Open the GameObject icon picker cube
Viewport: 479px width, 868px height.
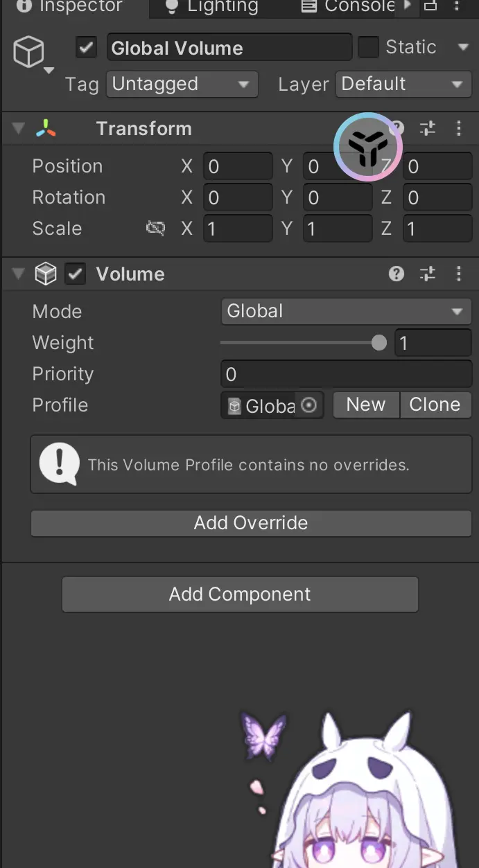pos(29,53)
